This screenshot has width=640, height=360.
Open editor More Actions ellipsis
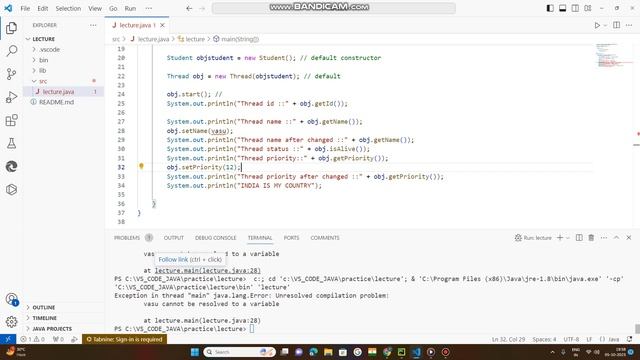click(x=629, y=25)
